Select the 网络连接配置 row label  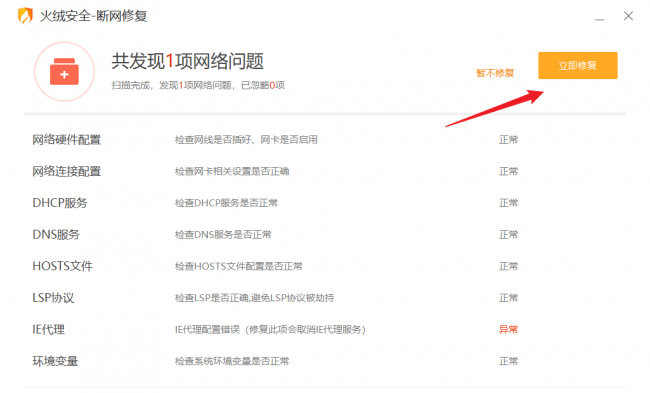point(67,171)
